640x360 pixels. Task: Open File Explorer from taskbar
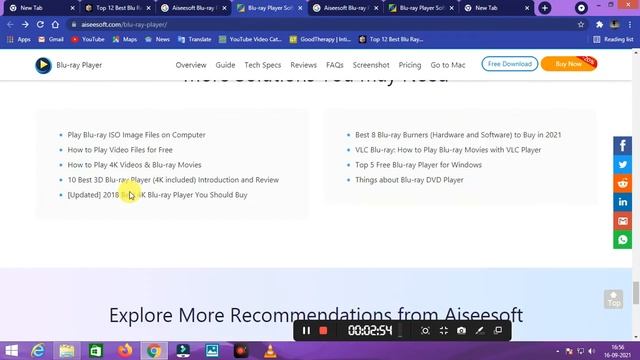pos(67,351)
